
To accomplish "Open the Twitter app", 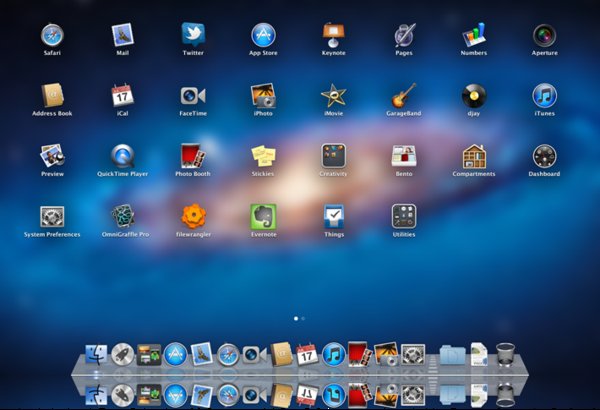I will (x=193, y=34).
